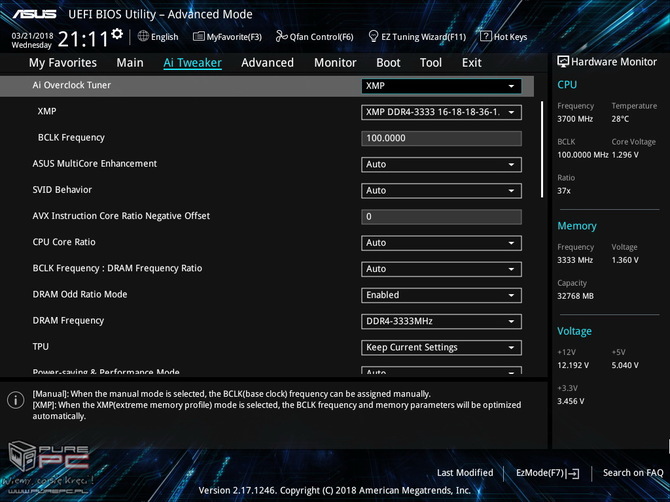Open the SVID Behavior dropdown

click(x=441, y=191)
